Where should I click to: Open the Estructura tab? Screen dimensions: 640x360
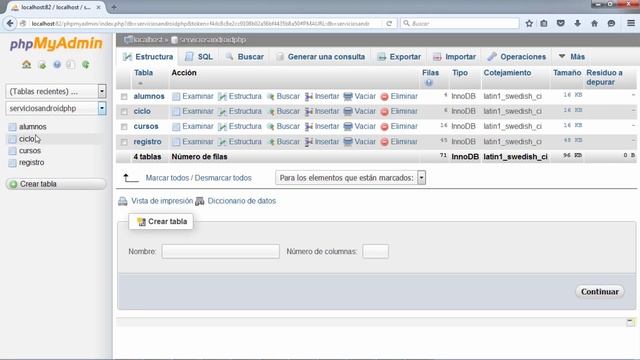point(148,57)
